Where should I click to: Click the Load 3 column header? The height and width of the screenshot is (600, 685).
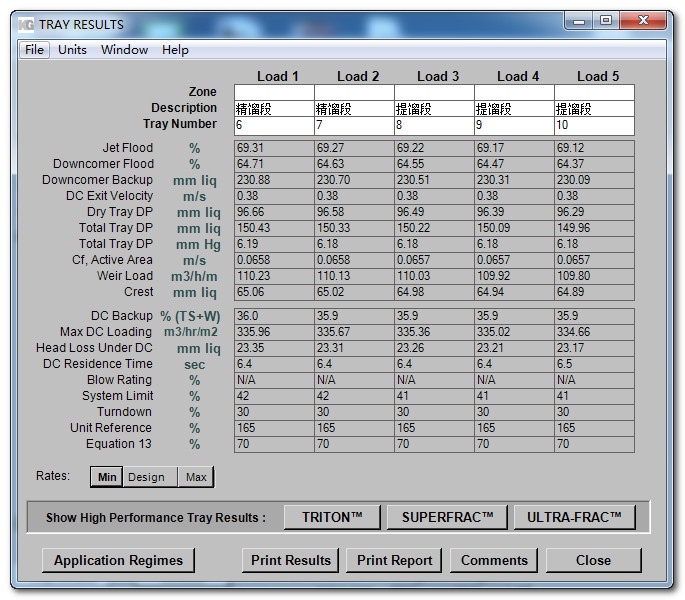438,76
